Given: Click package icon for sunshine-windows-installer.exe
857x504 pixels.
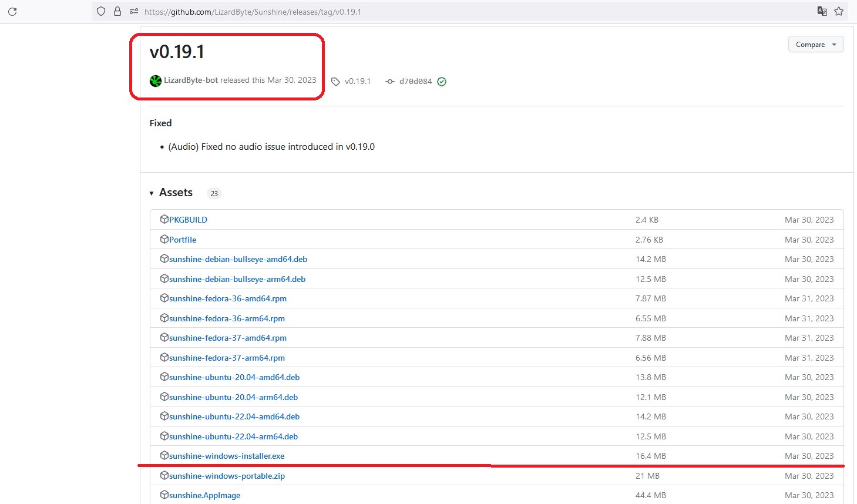Looking at the screenshot, I should (x=164, y=455).
